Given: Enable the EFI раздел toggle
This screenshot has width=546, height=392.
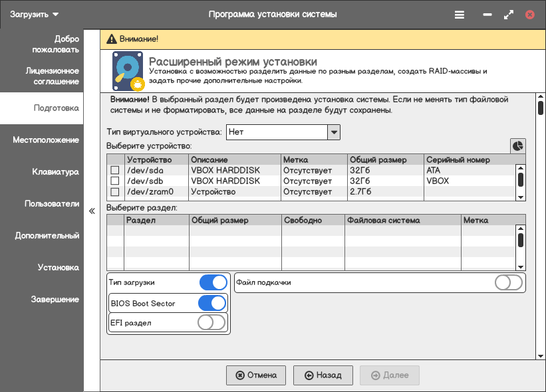Looking at the screenshot, I should (x=212, y=323).
